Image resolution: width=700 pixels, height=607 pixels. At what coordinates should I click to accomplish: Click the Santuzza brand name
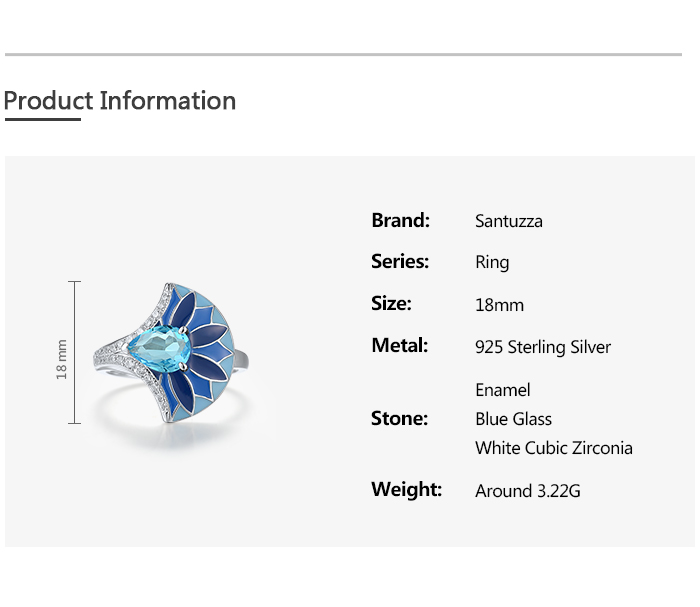pyautogui.click(x=509, y=221)
